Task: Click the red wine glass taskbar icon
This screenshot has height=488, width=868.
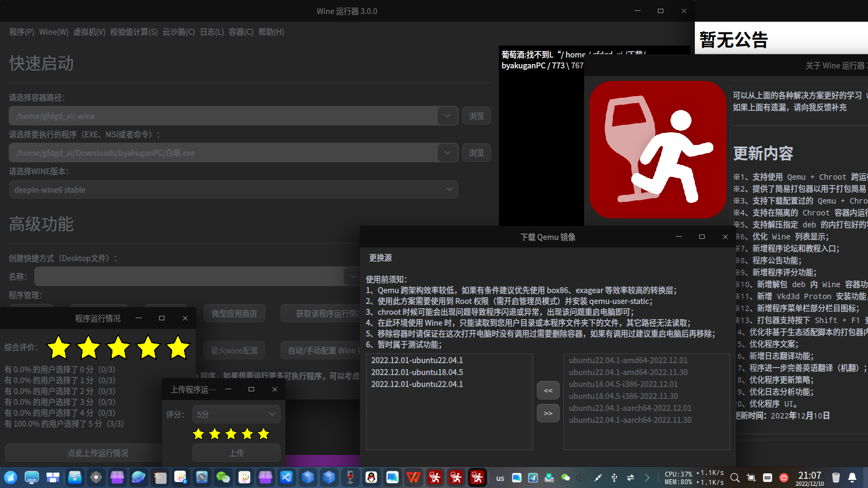Action: coord(350,478)
